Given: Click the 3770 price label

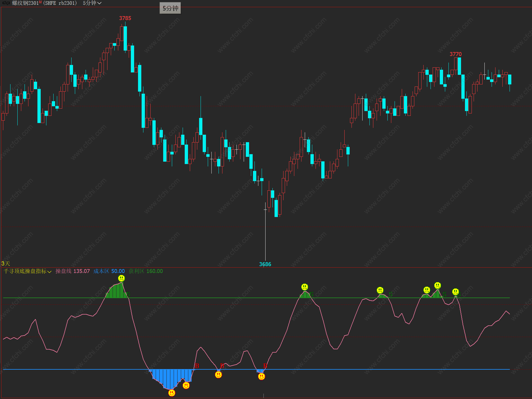Looking at the screenshot, I should point(456,54).
